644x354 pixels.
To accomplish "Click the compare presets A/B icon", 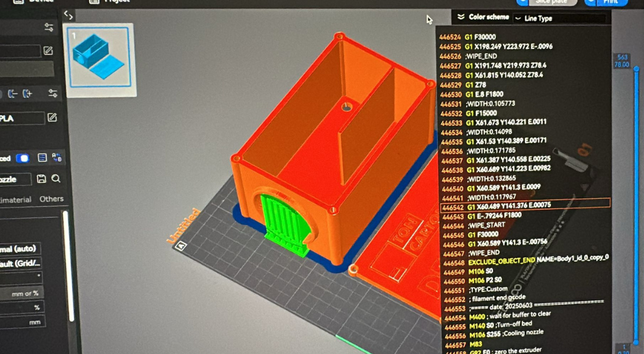I will tap(57, 157).
